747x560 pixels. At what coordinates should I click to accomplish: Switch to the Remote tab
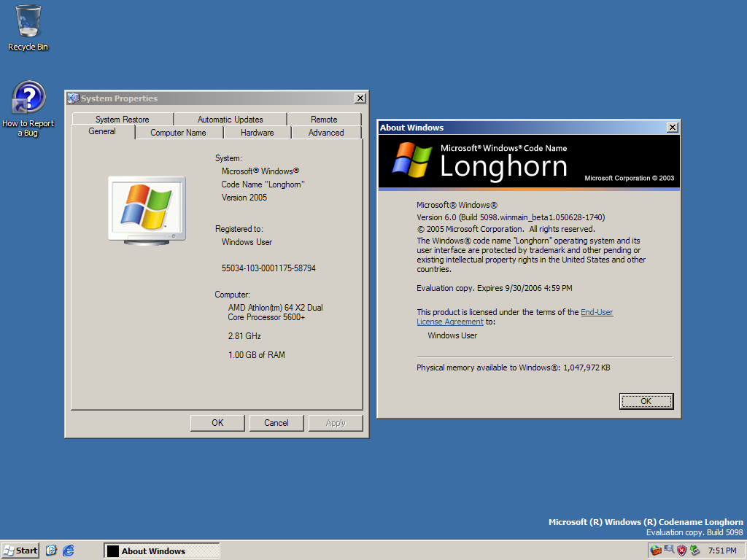click(324, 119)
